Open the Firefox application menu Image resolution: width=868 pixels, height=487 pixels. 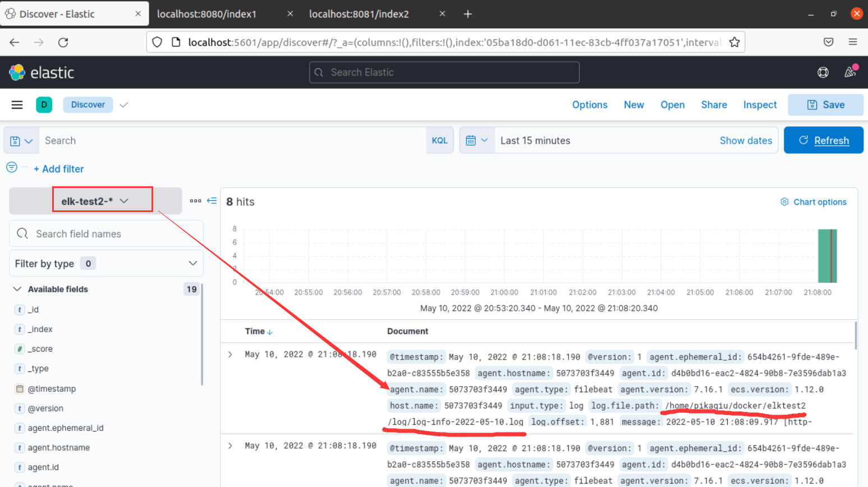click(853, 42)
